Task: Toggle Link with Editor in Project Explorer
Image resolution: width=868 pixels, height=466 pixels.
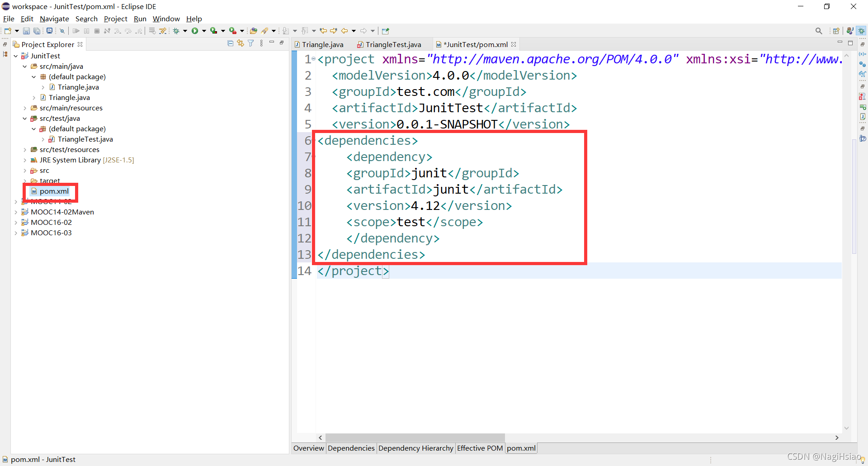Action: tap(241, 43)
